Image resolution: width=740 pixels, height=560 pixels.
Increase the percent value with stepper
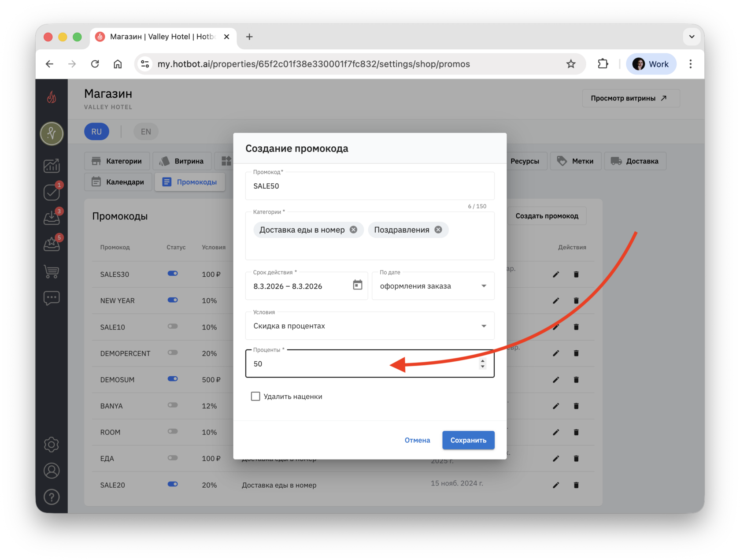(483, 361)
